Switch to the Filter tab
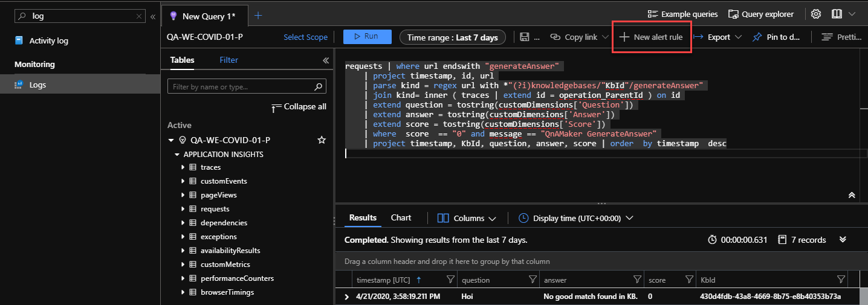This screenshot has width=868, height=305. click(x=228, y=60)
